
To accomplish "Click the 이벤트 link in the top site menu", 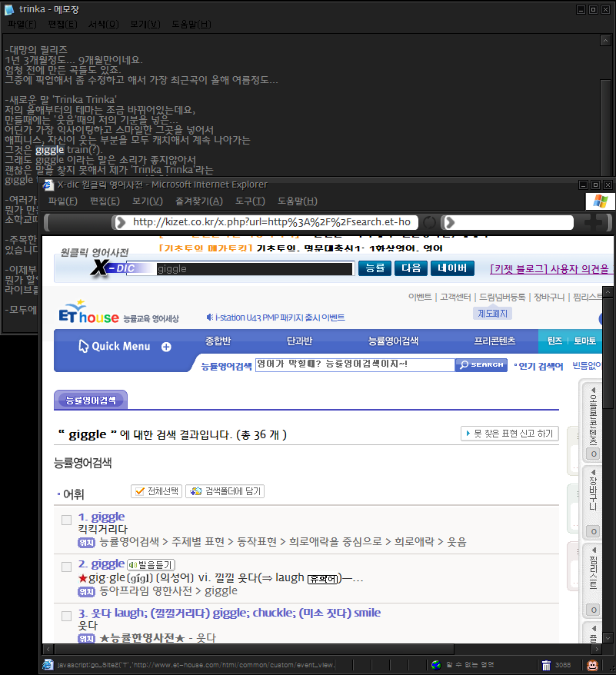I will (420, 297).
